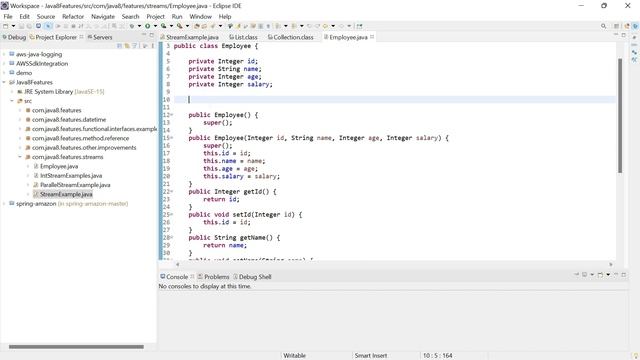
Task: Click the Pin Console icon
Action: [576, 275]
